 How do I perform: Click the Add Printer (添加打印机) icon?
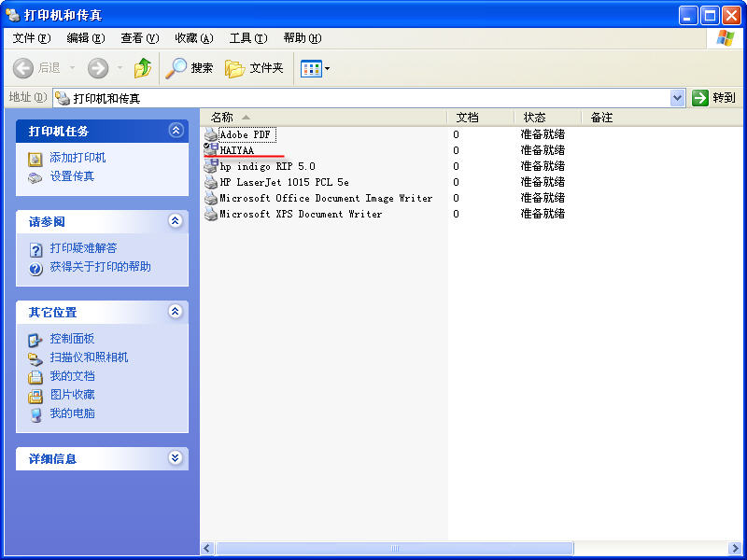point(35,159)
